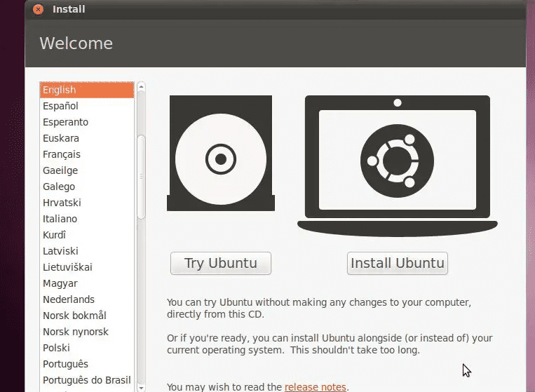Close the Install window
The image size is (535, 392).
[38, 9]
